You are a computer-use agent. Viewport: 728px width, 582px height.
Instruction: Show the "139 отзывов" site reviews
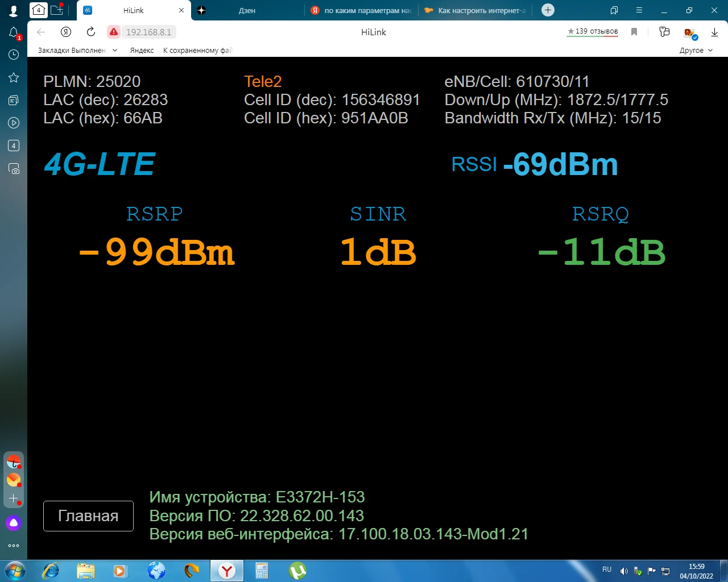593,31
